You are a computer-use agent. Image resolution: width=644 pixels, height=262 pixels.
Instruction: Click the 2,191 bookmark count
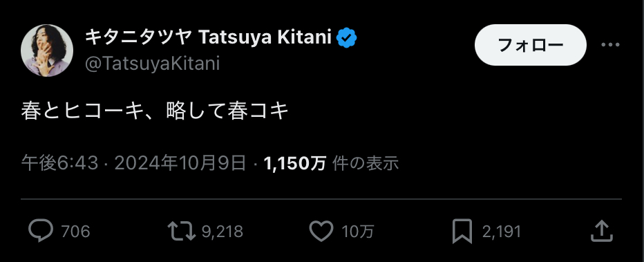coord(501,232)
